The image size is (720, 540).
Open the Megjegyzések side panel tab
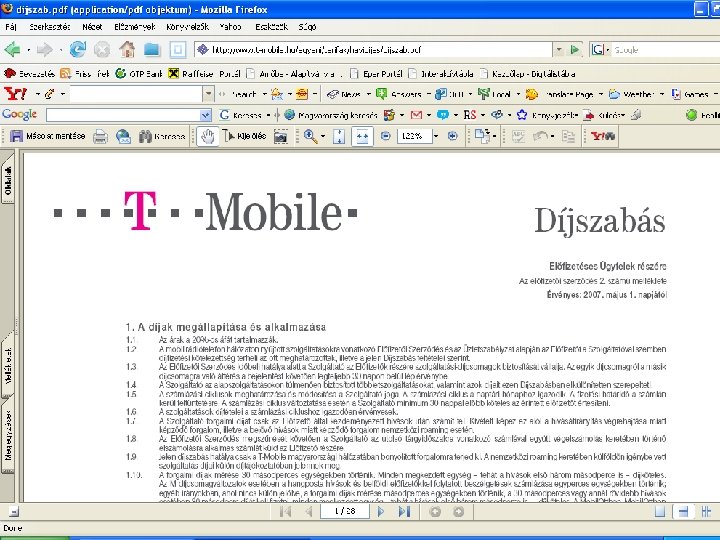pyautogui.click(x=8, y=435)
